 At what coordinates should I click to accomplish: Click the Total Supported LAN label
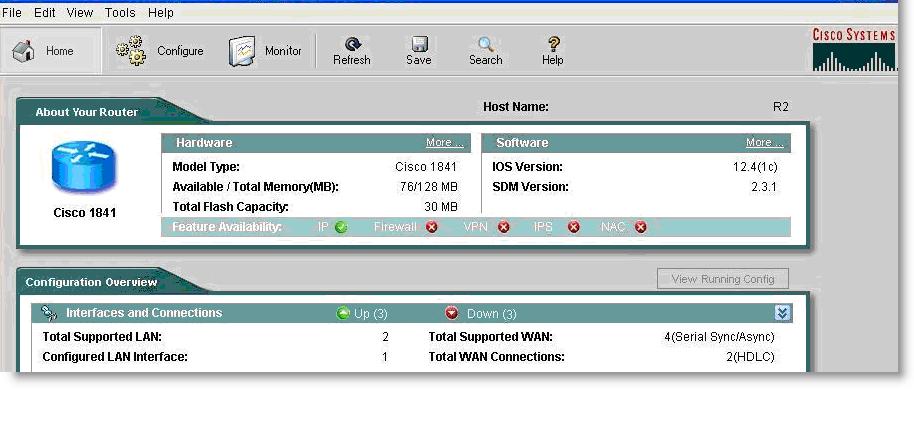click(x=102, y=337)
